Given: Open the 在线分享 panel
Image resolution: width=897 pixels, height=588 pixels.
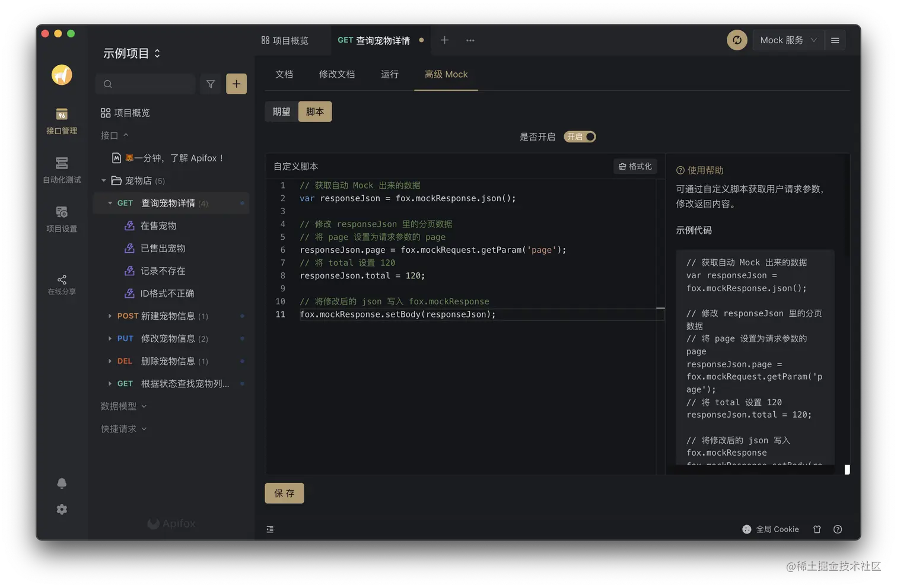Looking at the screenshot, I should coord(61,283).
